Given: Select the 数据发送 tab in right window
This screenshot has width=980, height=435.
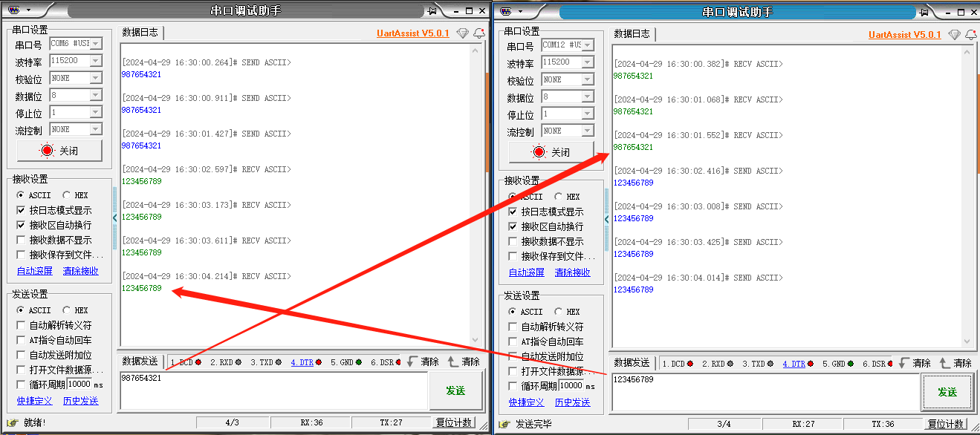Looking at the screenshot, I should pyautogui.click(x=632, y=363).
